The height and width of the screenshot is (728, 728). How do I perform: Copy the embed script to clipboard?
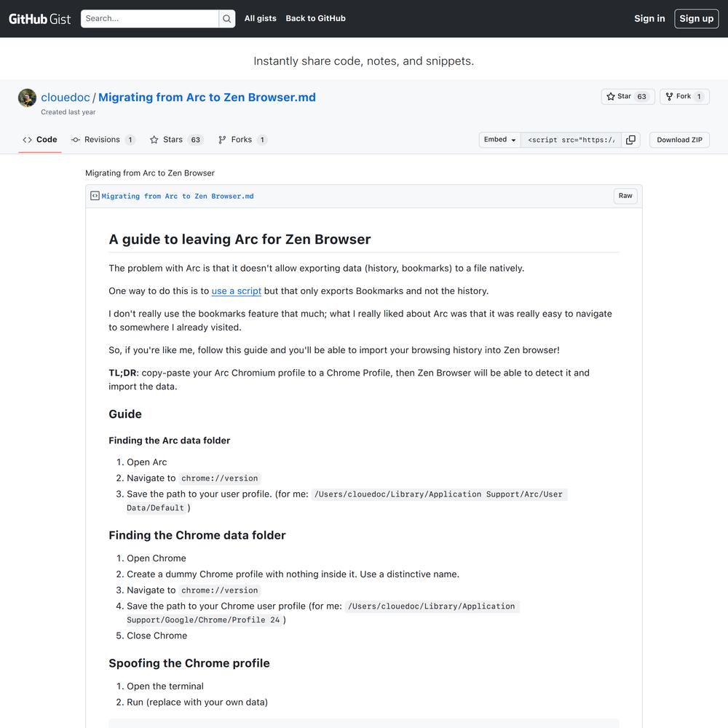pos(630,140)
